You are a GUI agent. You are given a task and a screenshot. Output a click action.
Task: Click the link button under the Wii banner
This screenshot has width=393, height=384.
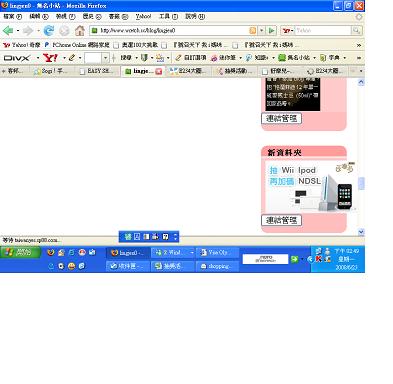tap(282, 220)
